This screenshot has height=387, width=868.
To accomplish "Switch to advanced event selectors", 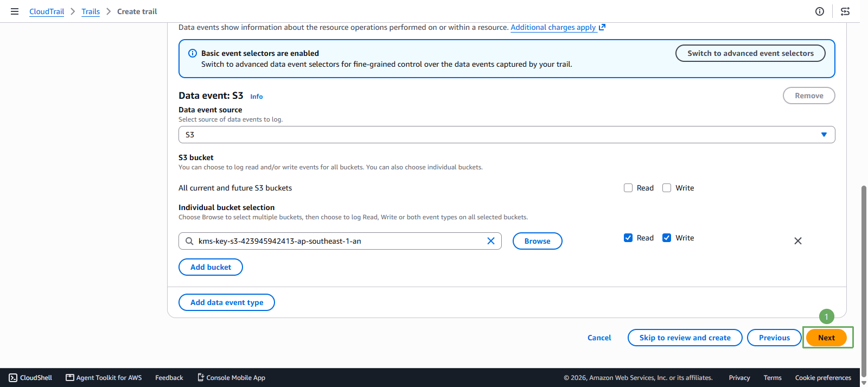I will coord(750,53).
